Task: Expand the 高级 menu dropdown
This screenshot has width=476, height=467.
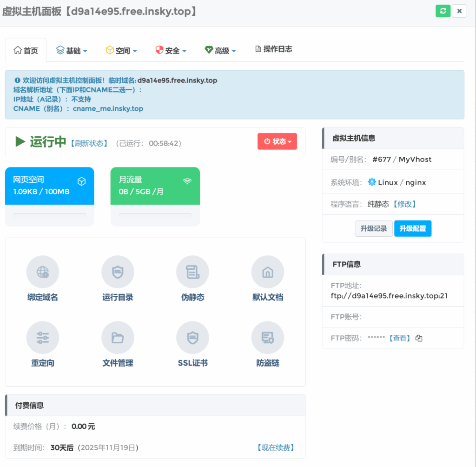Action: coord(220,50)
